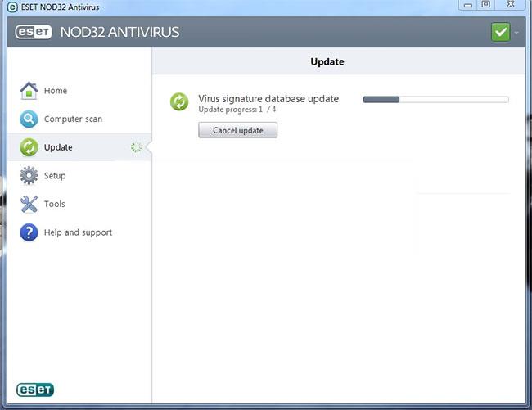Click the update progress bar

(x=436, y=100)
